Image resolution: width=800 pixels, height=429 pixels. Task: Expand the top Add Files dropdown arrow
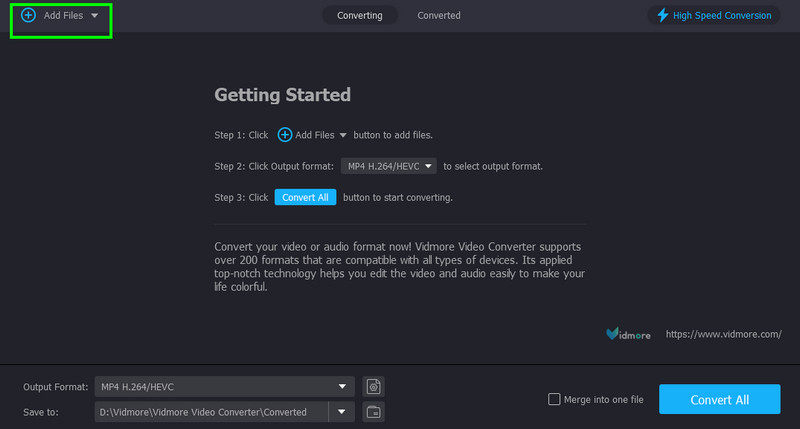(x=94, y=16)
